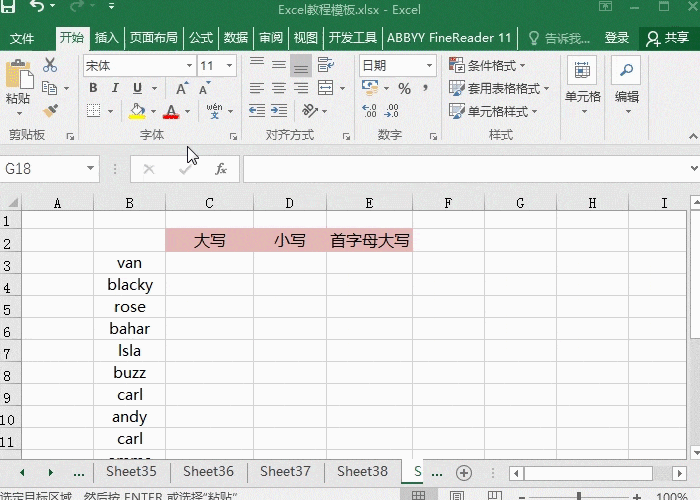Switch to the 插入 ribbon tab
700x500 pixels.
(x=106, y=38)
